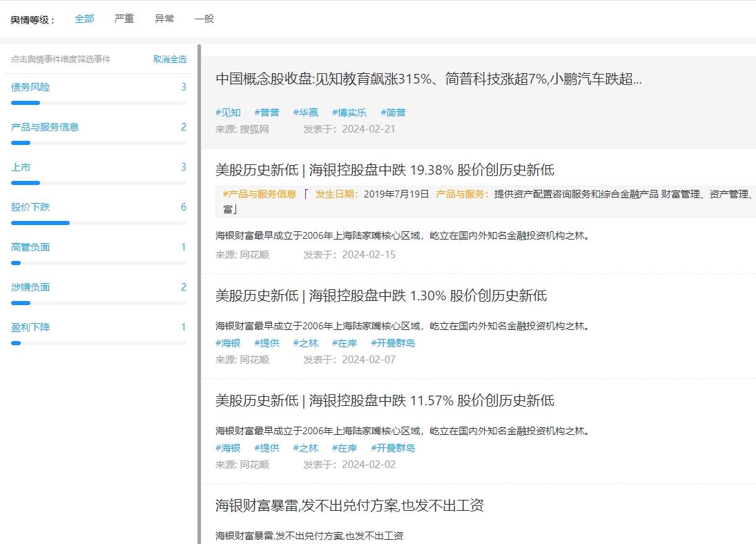The height and width of the screenshot is (544, 756).
Task: Click the 取消全选 link
Action: 170,59
